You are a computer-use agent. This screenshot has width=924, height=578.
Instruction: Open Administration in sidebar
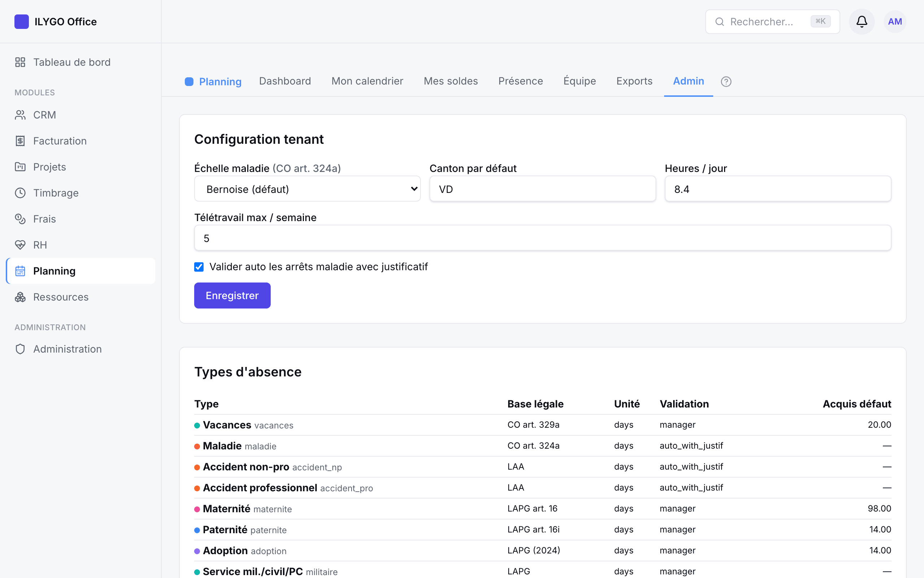(80, 349)
